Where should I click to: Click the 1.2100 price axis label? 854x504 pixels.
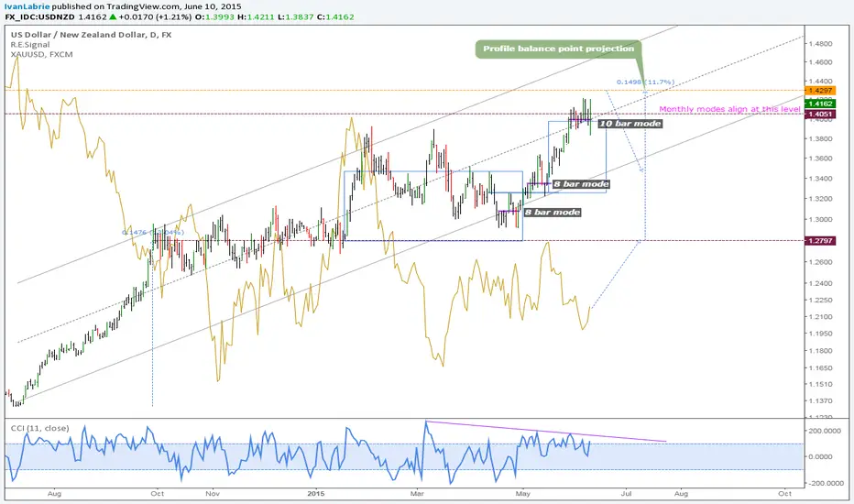[x=820, y=316]
